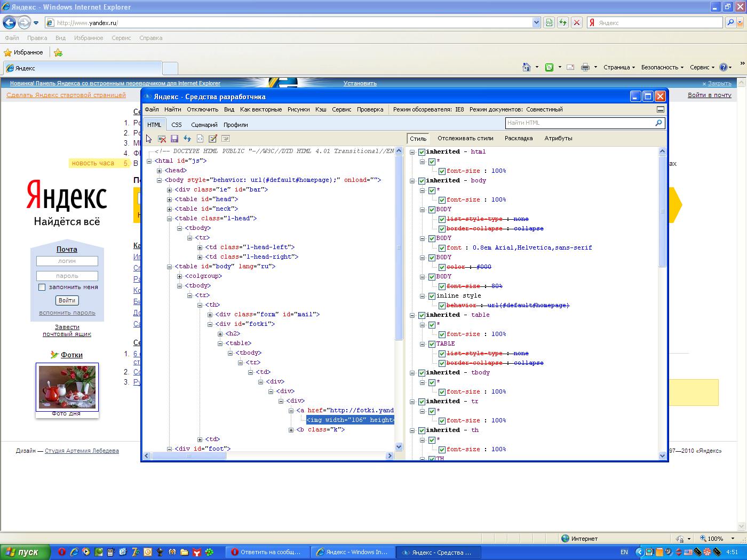Click the unpin devtools window icon
The height and width of the screenshot is (560, 747).
660,109
